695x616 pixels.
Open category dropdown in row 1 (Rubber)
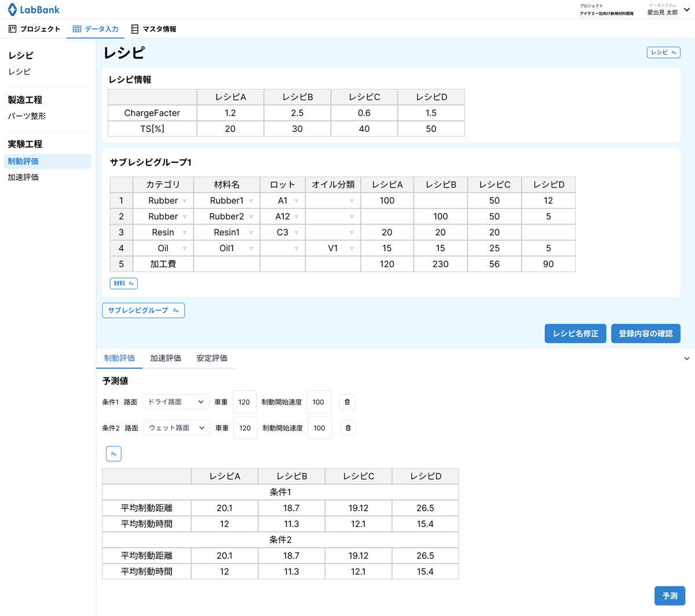click(x=185, y=201)
